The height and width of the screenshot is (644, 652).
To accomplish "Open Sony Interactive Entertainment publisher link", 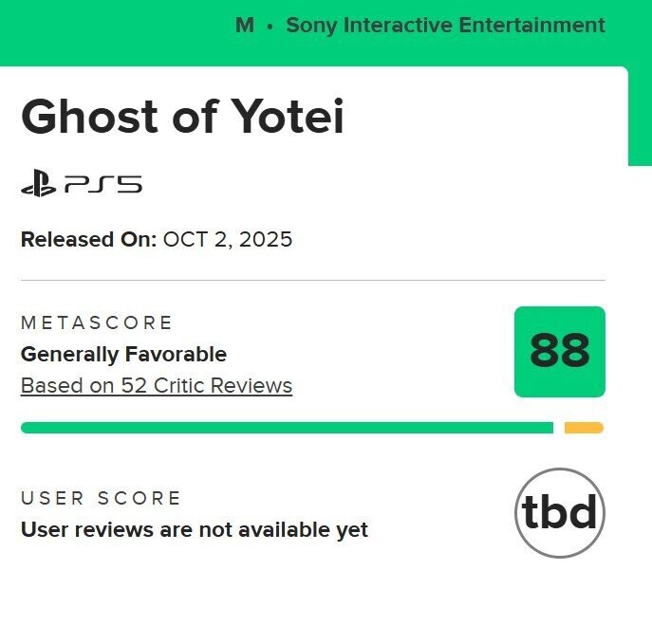I will [x=445, y=26].
